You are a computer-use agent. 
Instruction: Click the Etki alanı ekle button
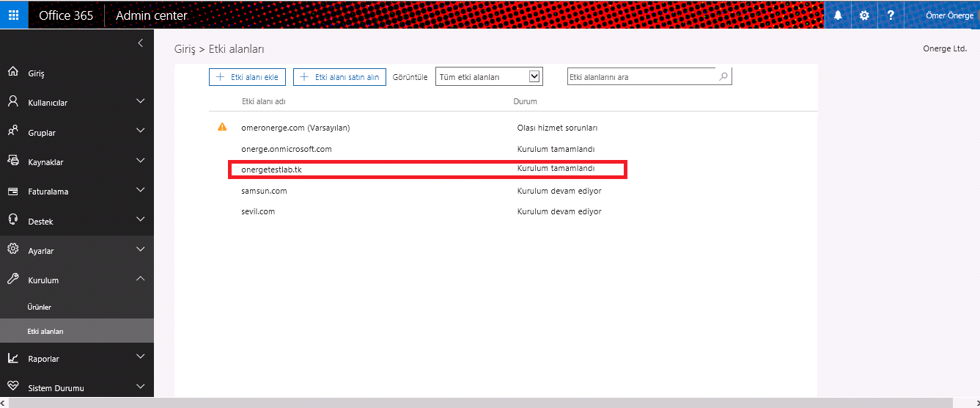(x=248, y=76)
